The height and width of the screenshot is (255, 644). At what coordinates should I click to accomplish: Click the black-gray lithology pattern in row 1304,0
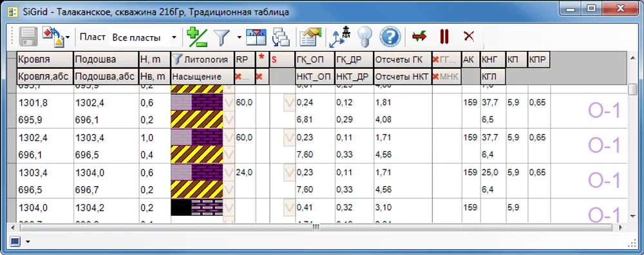196,207
